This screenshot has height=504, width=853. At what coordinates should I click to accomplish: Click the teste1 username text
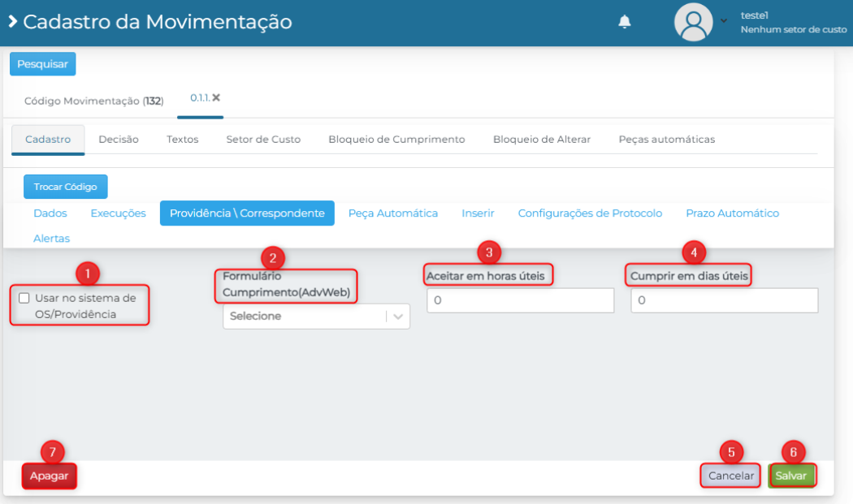point(754,15)
